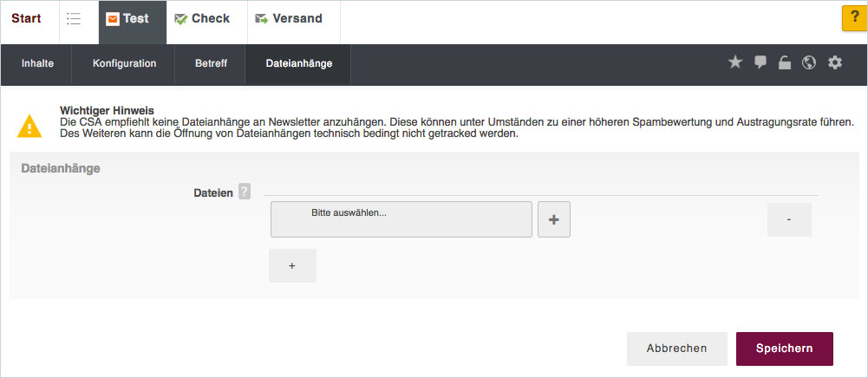Click the star favorite icon
This screenshot has width=868, height=378.
[735, 62]
